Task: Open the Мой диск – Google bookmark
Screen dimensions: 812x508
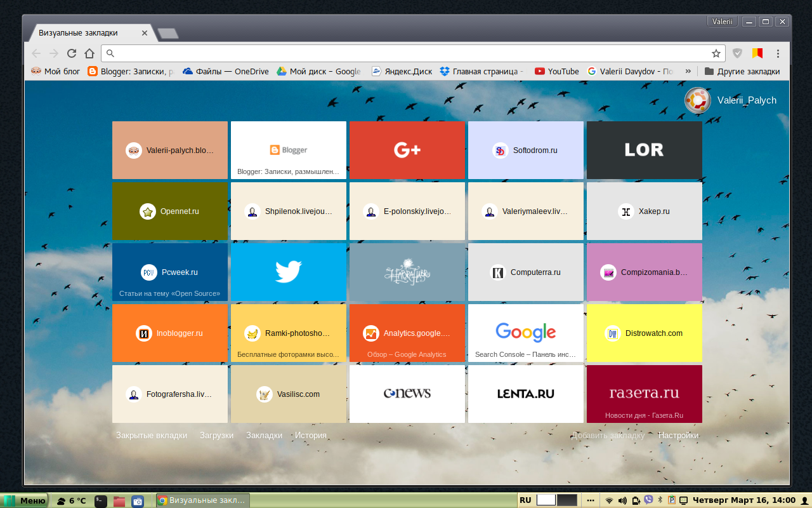Action: [x=319, y=71]
